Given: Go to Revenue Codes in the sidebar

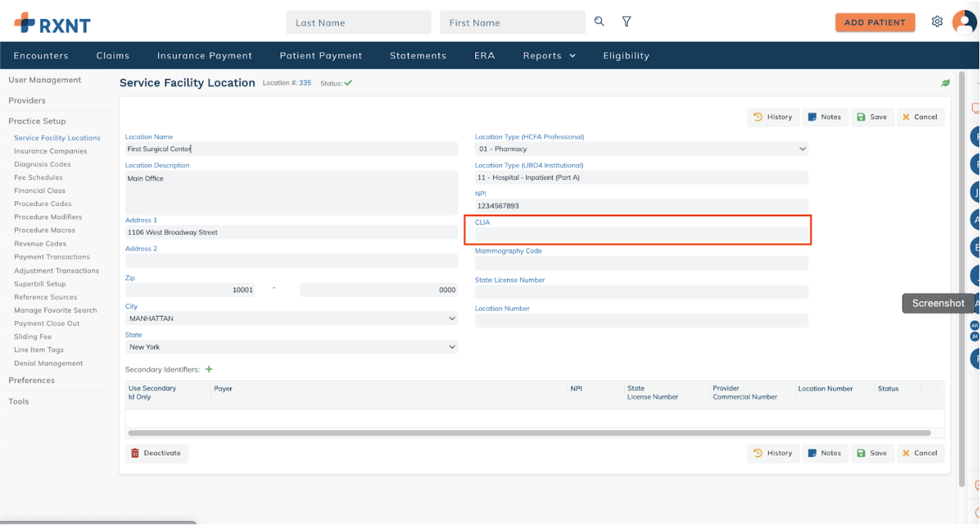Looking at the screenshot, I should [40, 244].
